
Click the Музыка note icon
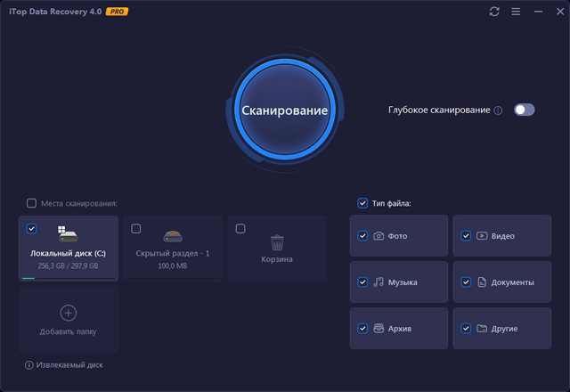click(379, 282)
